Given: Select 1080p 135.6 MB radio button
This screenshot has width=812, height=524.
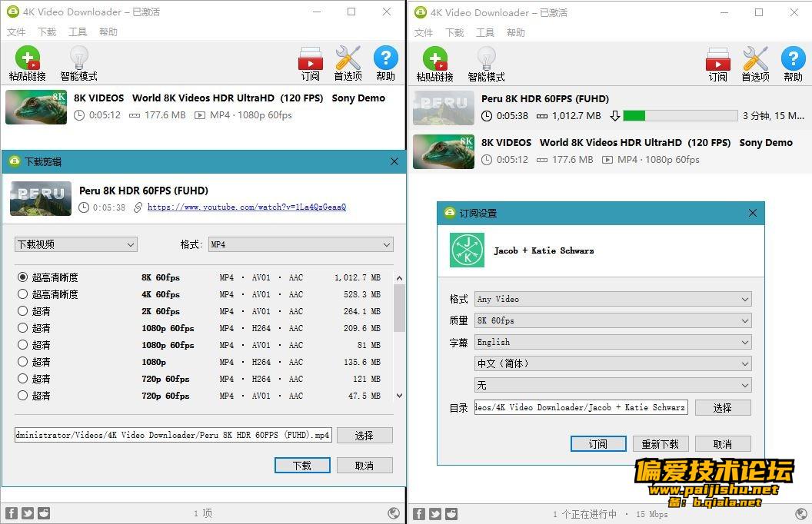Looking at the screenshot, I should point(22,362).
